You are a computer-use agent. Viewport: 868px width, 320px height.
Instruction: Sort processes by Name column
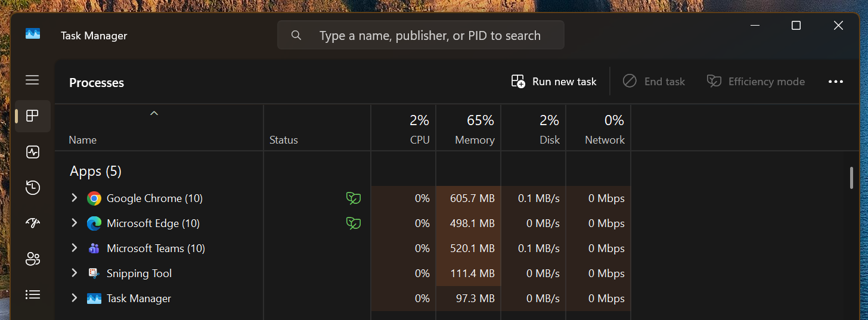82,140
